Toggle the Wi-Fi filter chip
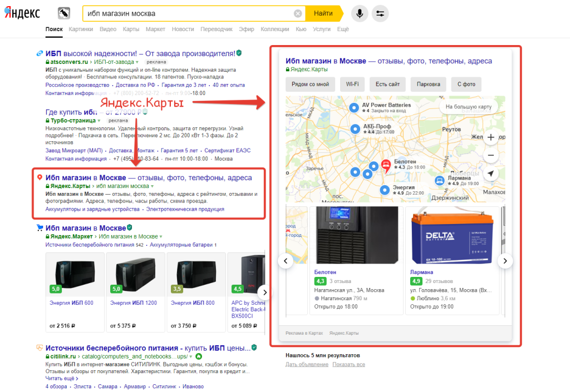The height and width of the screenshot is (392, 570). pyautogui.click(x=352, y=84)
